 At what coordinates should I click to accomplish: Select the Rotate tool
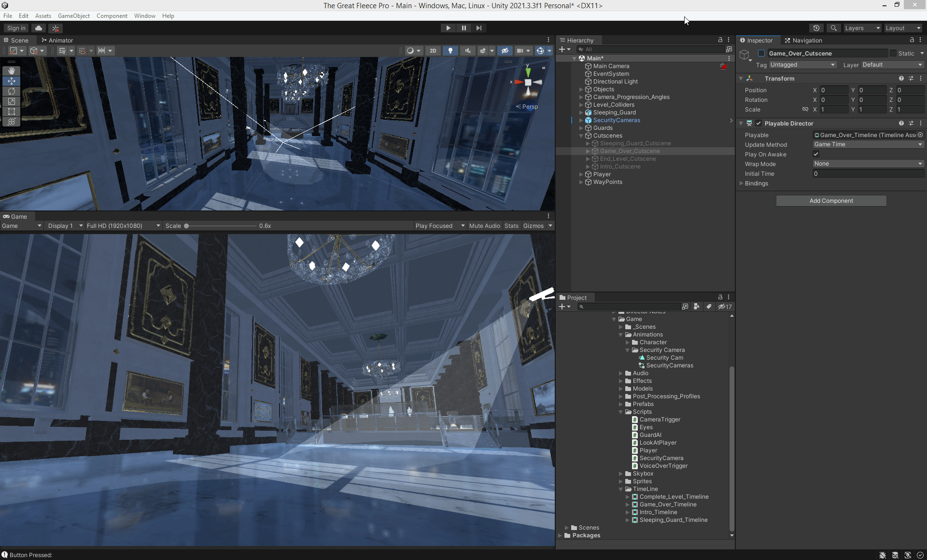[x=12, y=91]
